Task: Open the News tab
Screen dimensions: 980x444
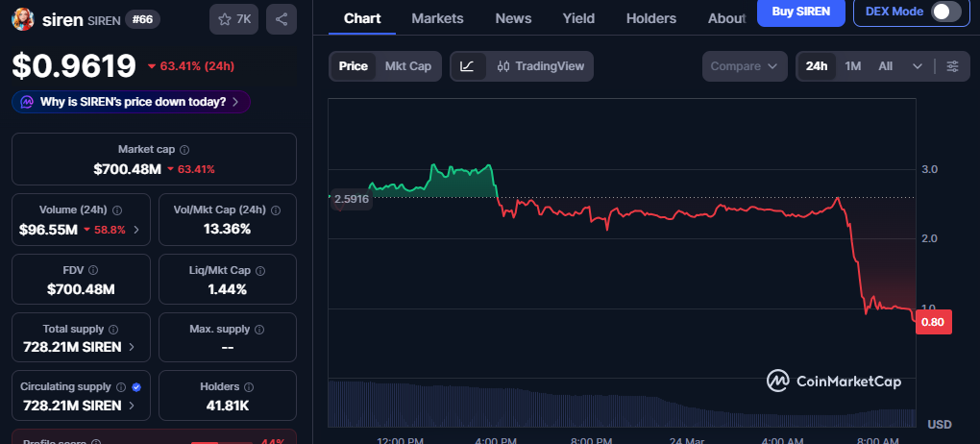Action: point(513,19)
